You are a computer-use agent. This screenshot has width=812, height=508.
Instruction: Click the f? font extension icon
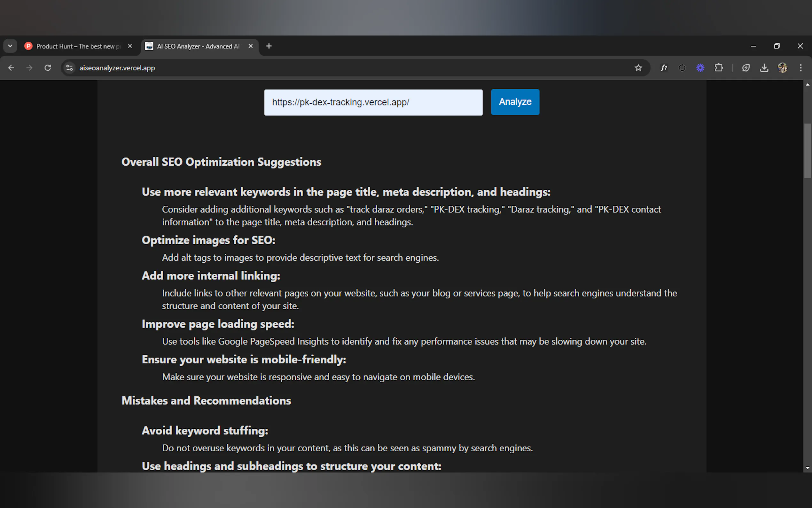point(664,68)
